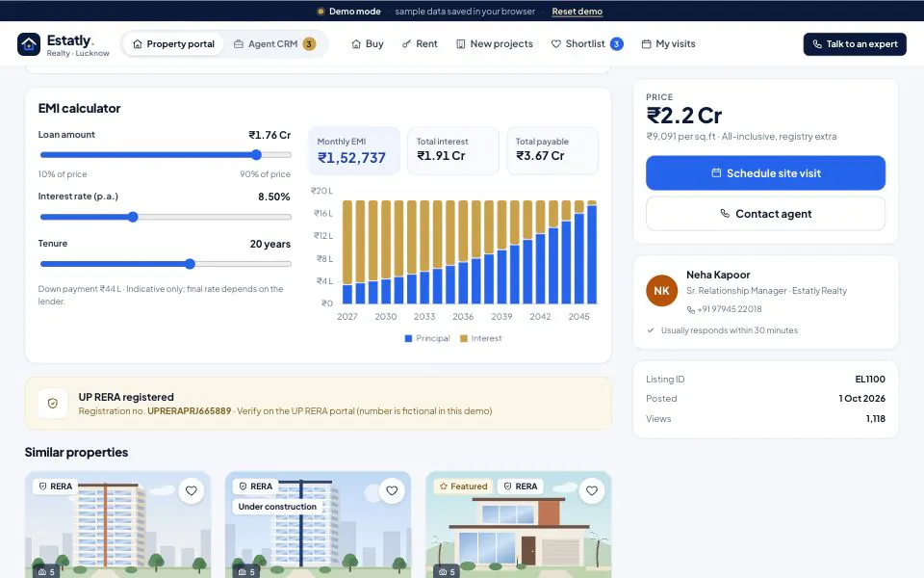
Task: Click the 2027 bar in chart
Action: click(x=347, y=252)
